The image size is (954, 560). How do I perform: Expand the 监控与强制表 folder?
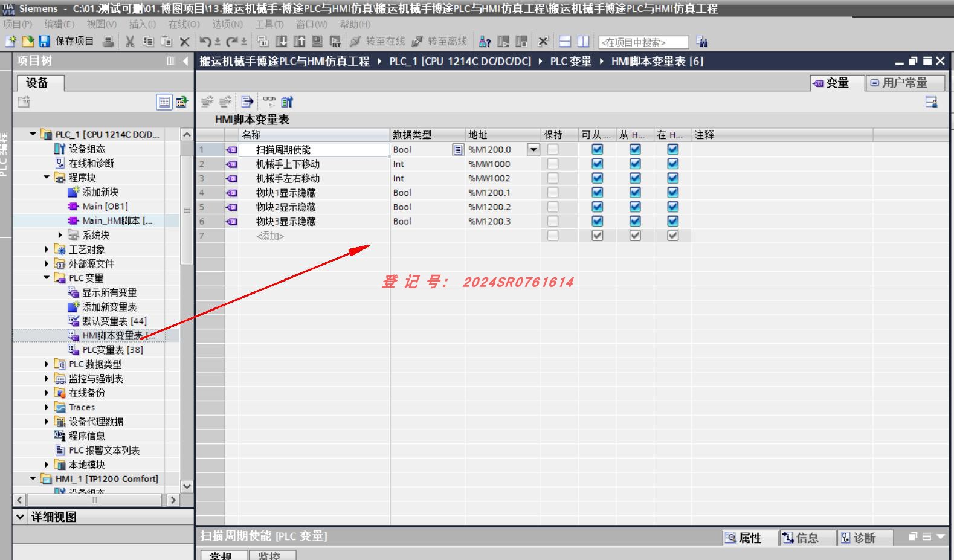47,379
